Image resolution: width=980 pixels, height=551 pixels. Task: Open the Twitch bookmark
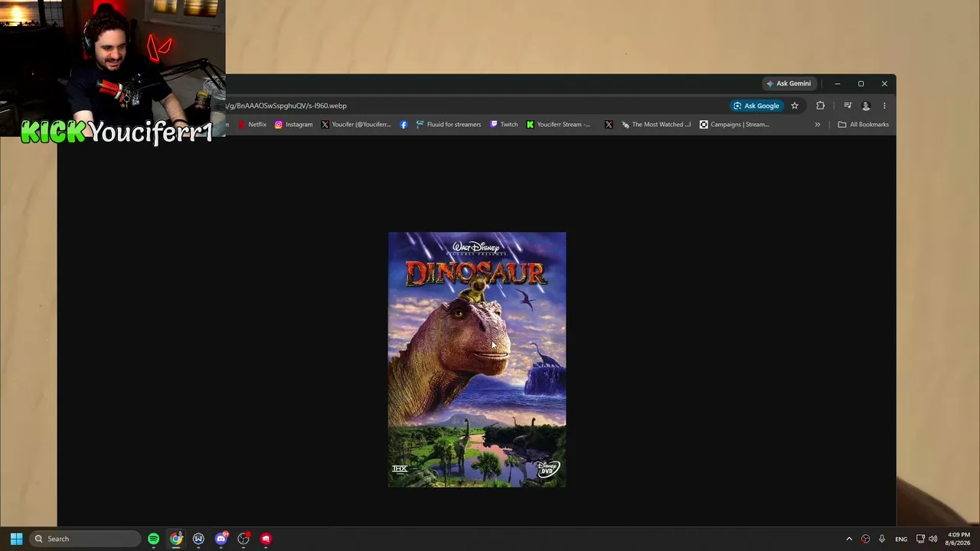[x=504, y=124]
